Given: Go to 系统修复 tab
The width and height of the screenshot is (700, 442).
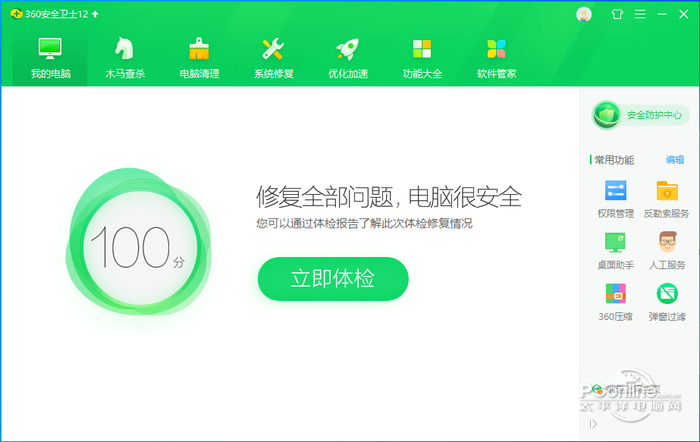Looking at the screenshot, I should pos(273,58).
